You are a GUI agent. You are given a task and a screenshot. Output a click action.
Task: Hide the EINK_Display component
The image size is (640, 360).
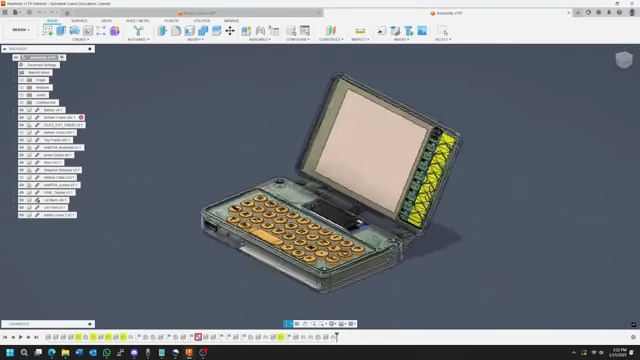pos(22,192)
